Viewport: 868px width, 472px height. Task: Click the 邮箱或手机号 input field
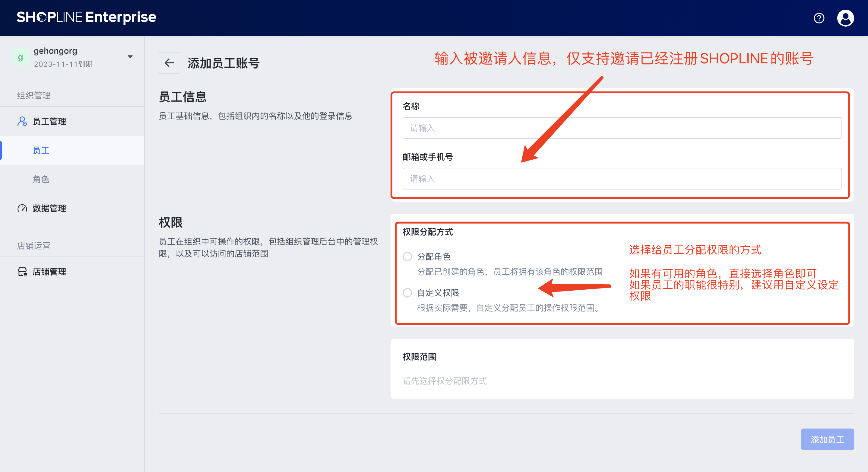[x=622, y=179]
